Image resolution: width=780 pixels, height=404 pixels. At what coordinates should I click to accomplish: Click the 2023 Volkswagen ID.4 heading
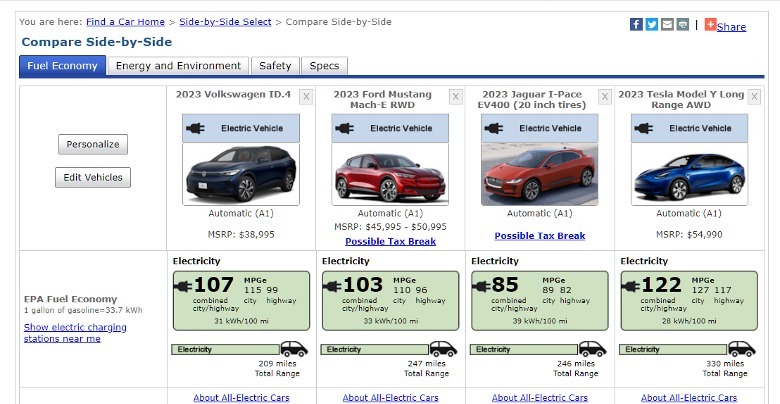click(x=233, y=95)
